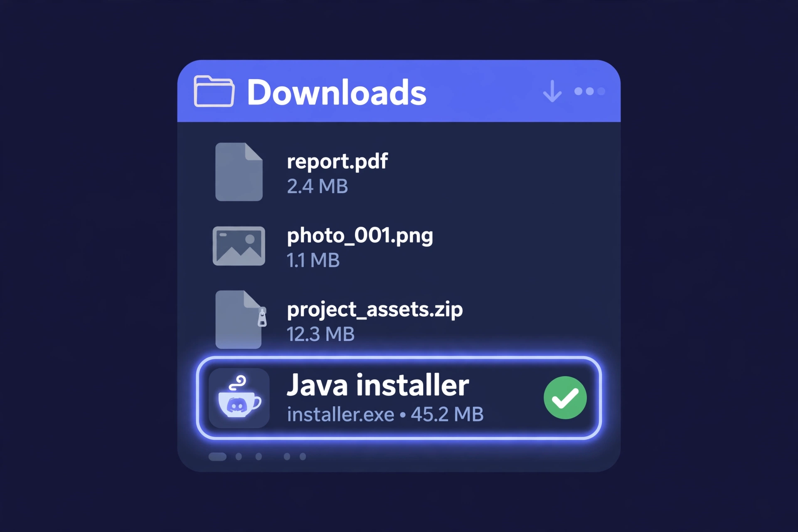Click the installer.exe • 45.2 MB text
The height and width of the screenshot is (532, 798).
click(385, 414)
